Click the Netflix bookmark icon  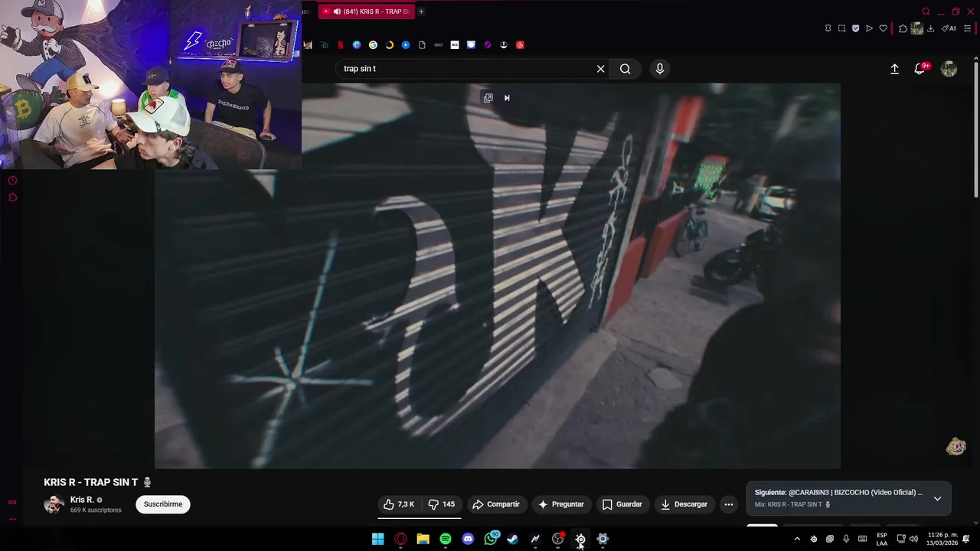pos(340,45)
